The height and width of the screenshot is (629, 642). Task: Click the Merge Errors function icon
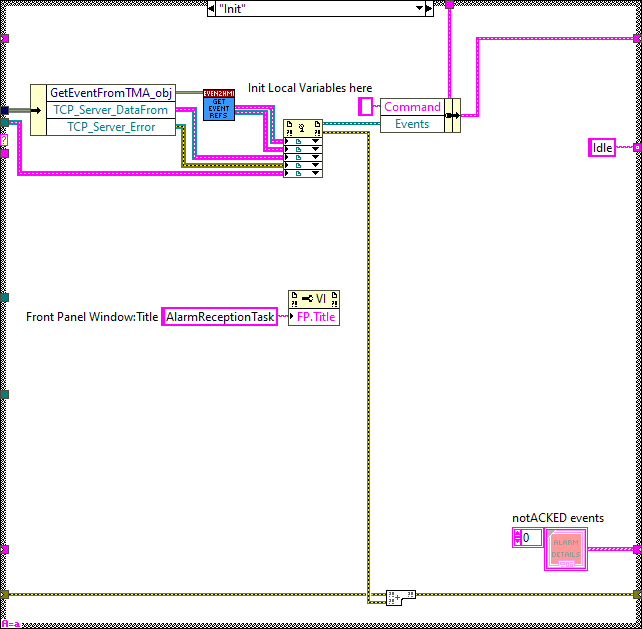pyautogui.click(x=401, y=597)
